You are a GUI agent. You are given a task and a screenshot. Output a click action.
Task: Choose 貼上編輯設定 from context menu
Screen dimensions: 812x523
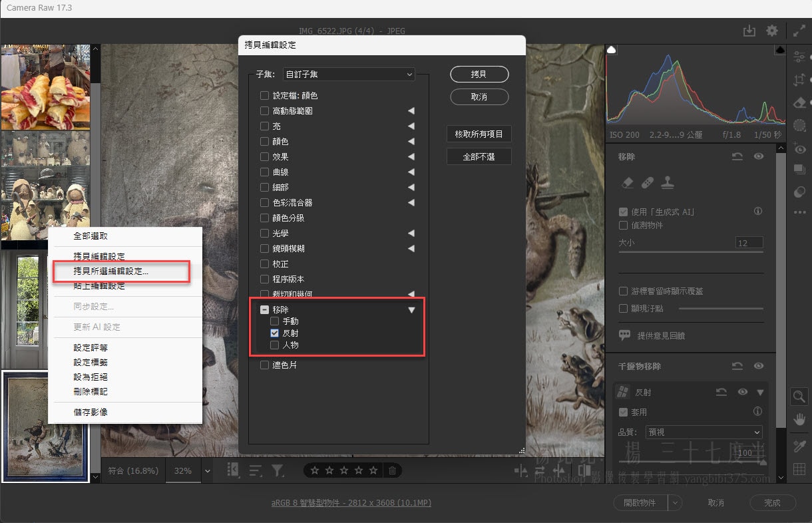pos(99,286)
